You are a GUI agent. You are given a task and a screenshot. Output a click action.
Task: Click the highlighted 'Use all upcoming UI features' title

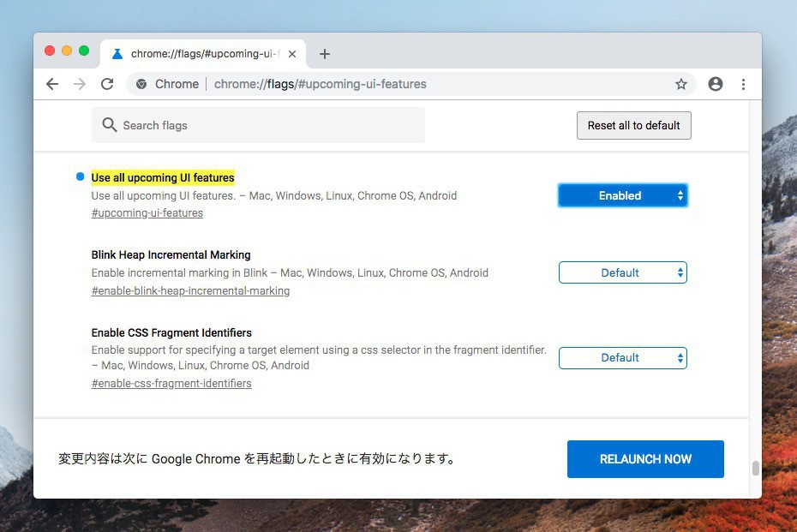(x=163, y=177)
